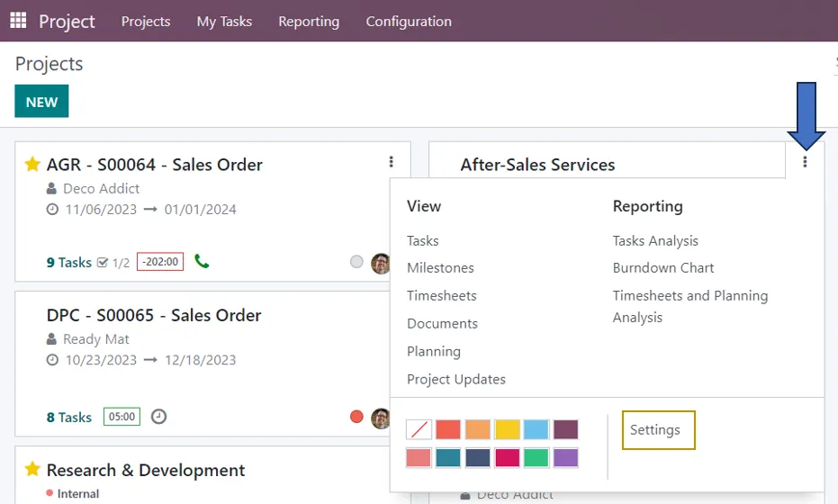Click the NEW project button
The image size is (838, 504).
tap(41, 101)
